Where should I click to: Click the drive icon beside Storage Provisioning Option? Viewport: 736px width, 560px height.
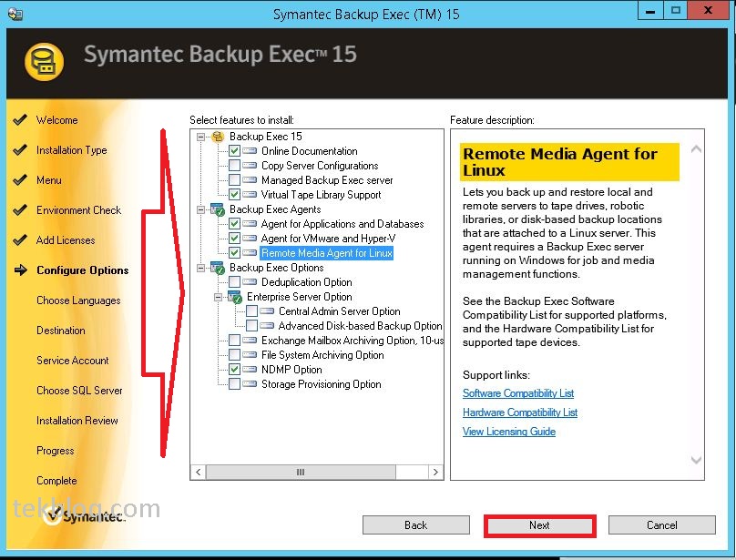coord(250,384)
